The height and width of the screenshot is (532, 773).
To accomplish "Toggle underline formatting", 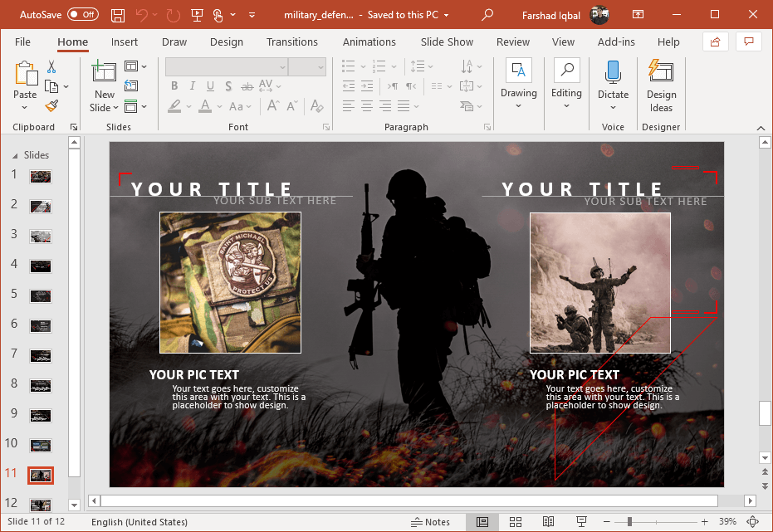I will [210, 85].
